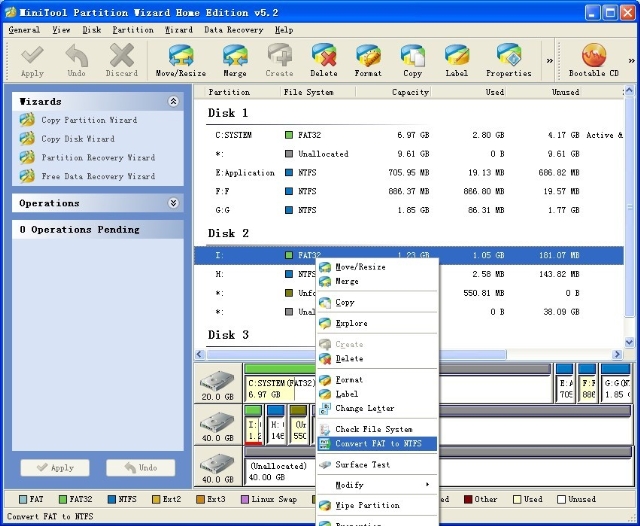Open the View menu
Viewport: 640px width, 526px height.
coord(61,30)
